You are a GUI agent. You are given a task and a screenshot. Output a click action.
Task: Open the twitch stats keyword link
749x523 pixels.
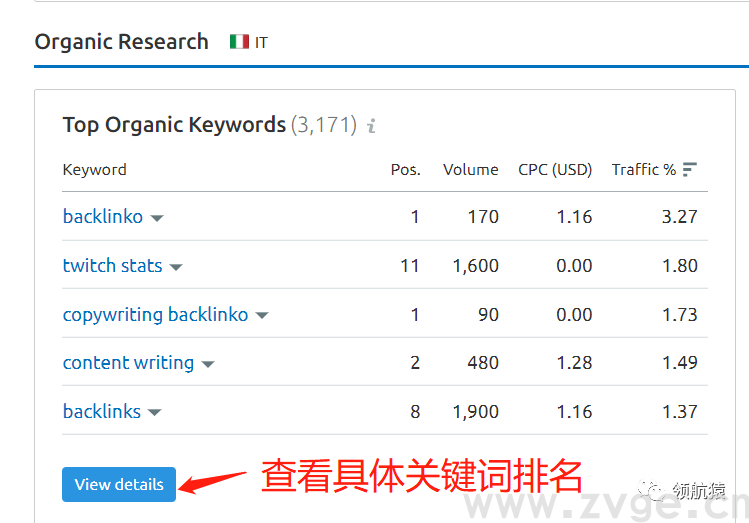coord(113,266)
